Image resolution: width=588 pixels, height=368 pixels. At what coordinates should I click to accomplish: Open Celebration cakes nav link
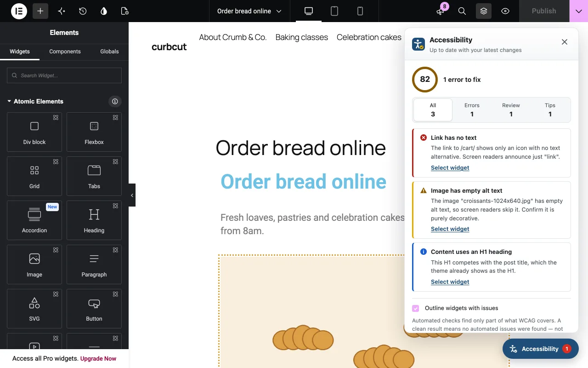369,37
